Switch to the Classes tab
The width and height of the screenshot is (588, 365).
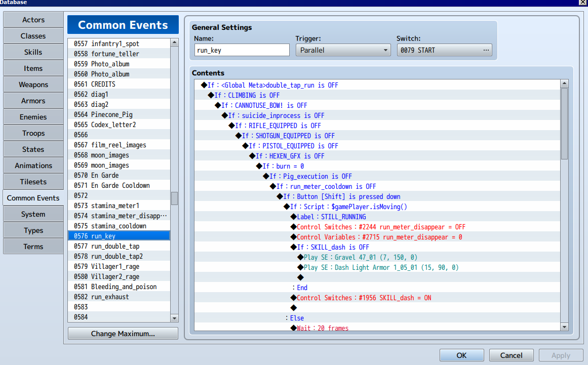[33, 36]
